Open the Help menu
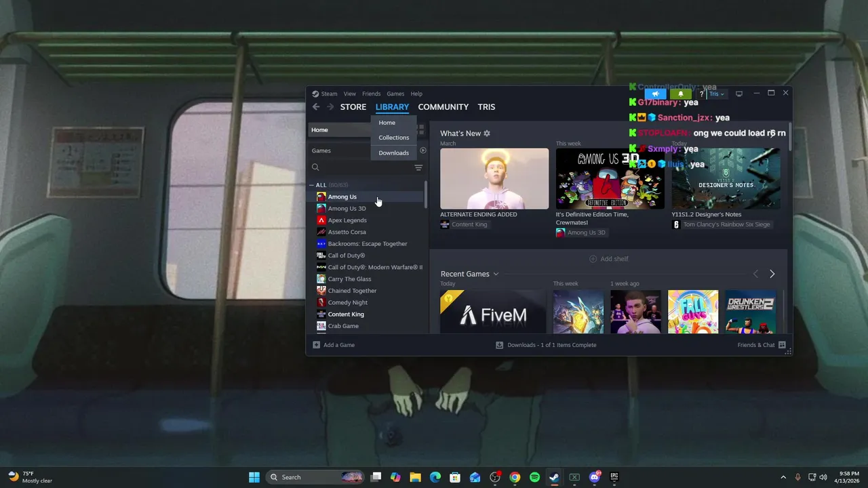The height and width of the screenshot is (488, 868). pos(416,94)
